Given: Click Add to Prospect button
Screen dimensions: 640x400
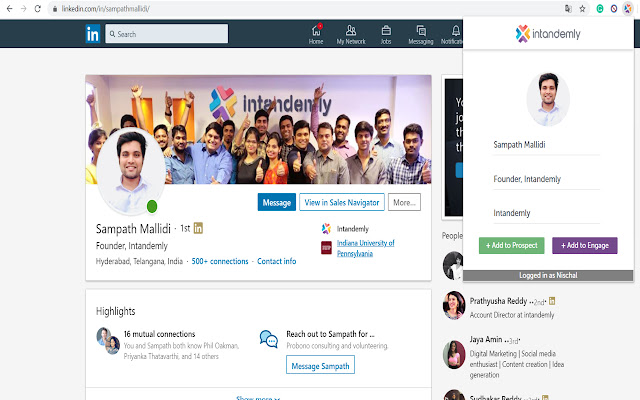Looking at the screenshot, I should pyautogui.click(x=511, y=245).
